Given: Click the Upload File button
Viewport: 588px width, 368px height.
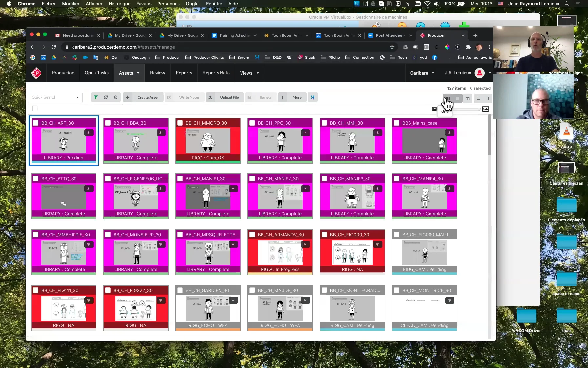Looking at the screenshot, I should pyautogui.click(x=225, y=97).
